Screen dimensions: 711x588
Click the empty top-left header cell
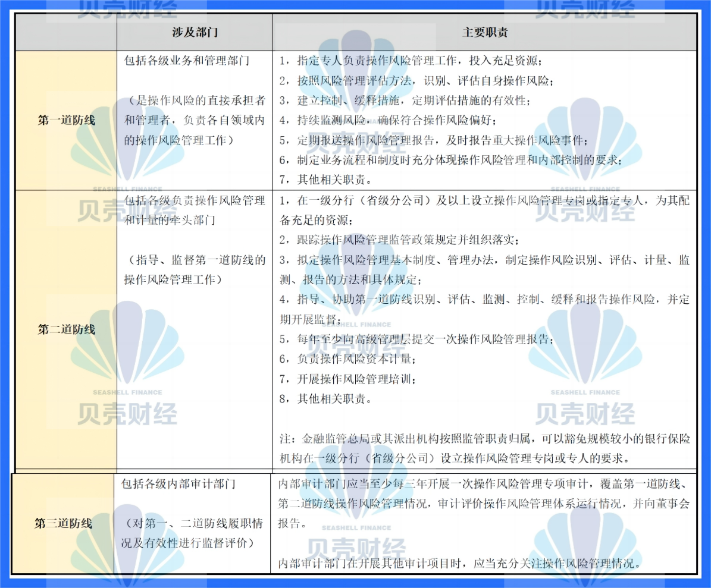(66, 32)
